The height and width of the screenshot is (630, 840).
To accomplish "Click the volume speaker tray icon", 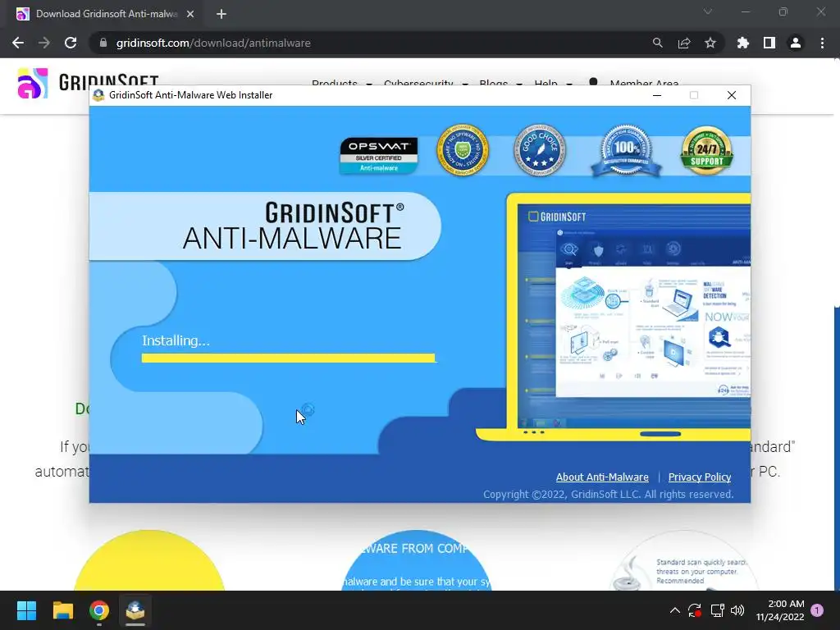I will (x=737, y=610).
